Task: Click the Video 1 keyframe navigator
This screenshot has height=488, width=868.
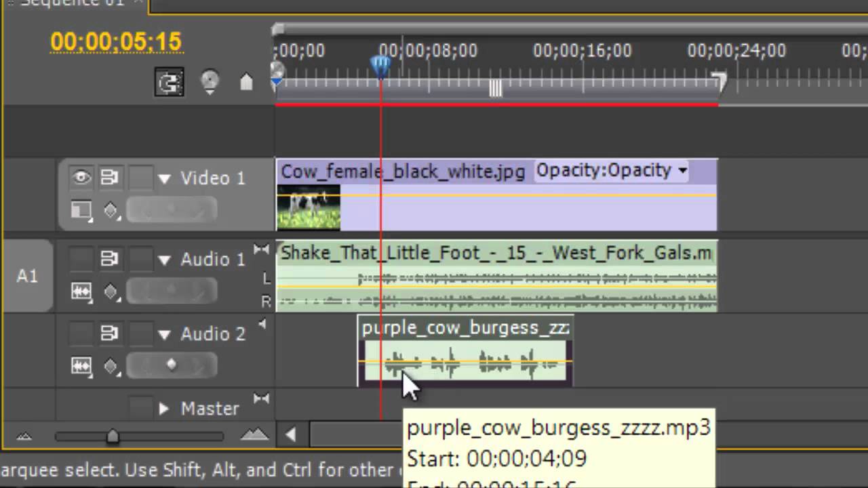Action: [171, 211]
